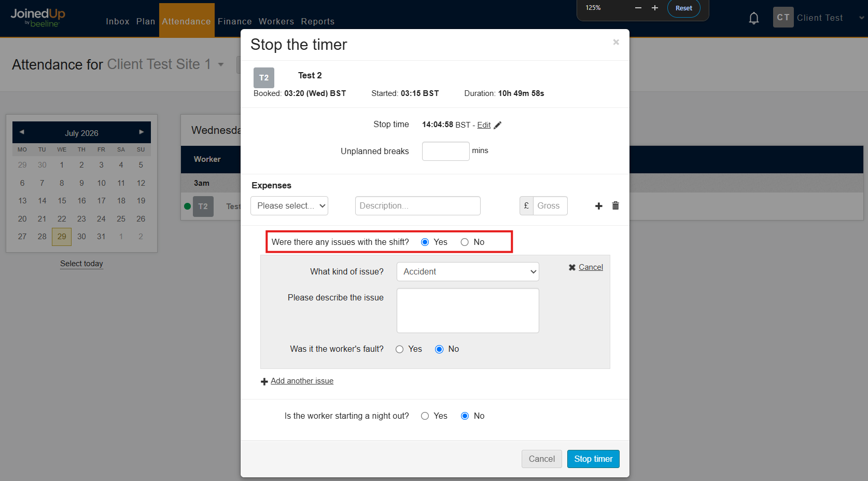Open the Plan menu item
This screenshot has height=481, width=868.
pyautogui.click(x=146, y=21)
